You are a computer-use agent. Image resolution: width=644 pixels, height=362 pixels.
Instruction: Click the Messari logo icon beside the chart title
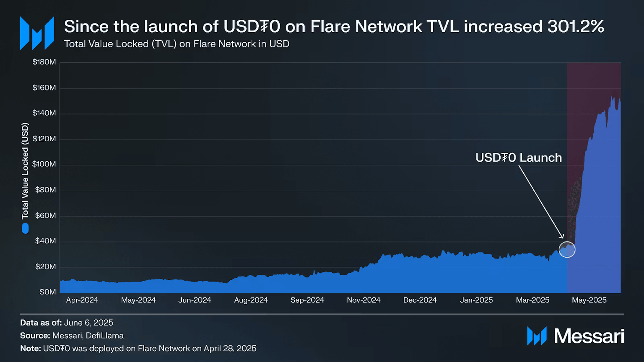[x=37, y=33]
